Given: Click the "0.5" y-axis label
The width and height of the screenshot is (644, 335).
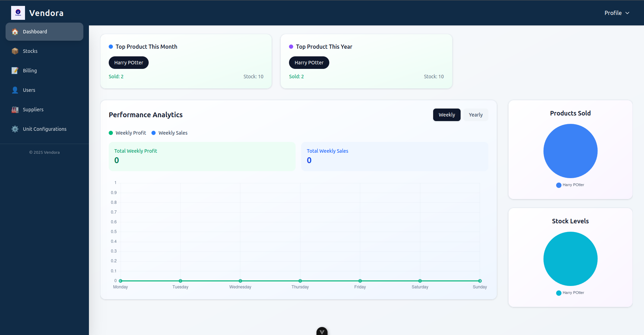Looking at the screenshot, I should [114, 232].
